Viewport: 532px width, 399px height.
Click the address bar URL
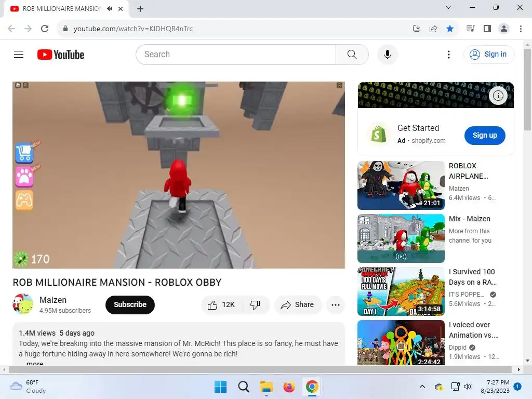click(x=133, y=29)
